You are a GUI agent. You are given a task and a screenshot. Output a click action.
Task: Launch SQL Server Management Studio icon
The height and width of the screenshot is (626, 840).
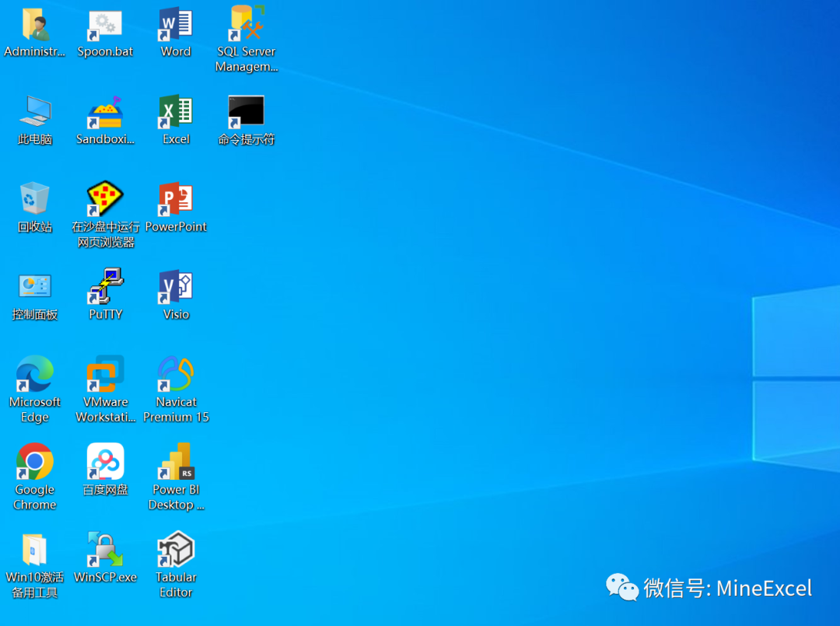coord(247,23)
